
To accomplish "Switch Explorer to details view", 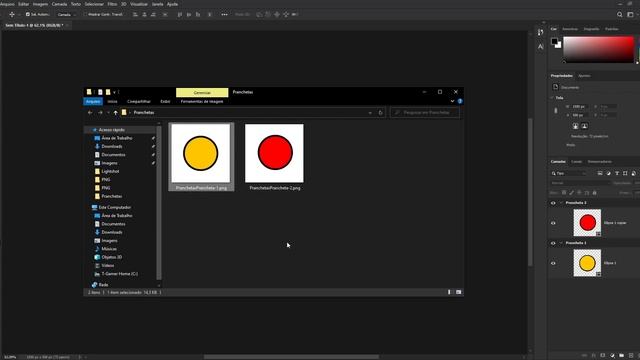I will pos(449,292).
